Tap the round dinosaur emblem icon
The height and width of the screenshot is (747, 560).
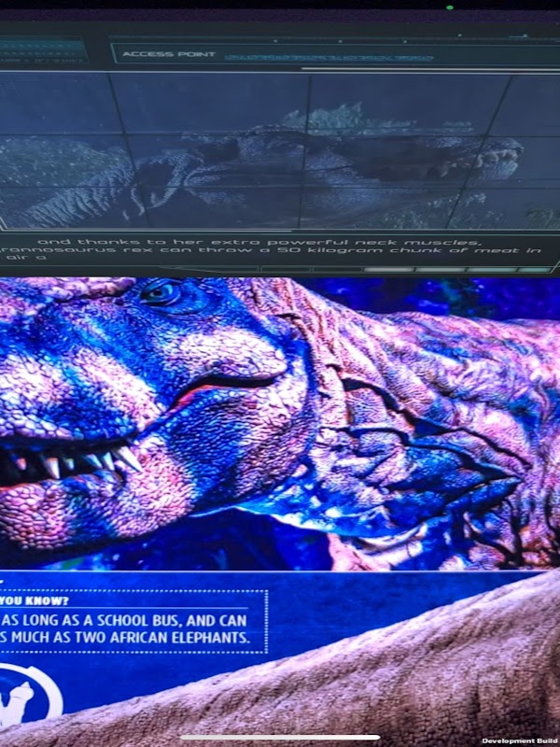point(29,696)
